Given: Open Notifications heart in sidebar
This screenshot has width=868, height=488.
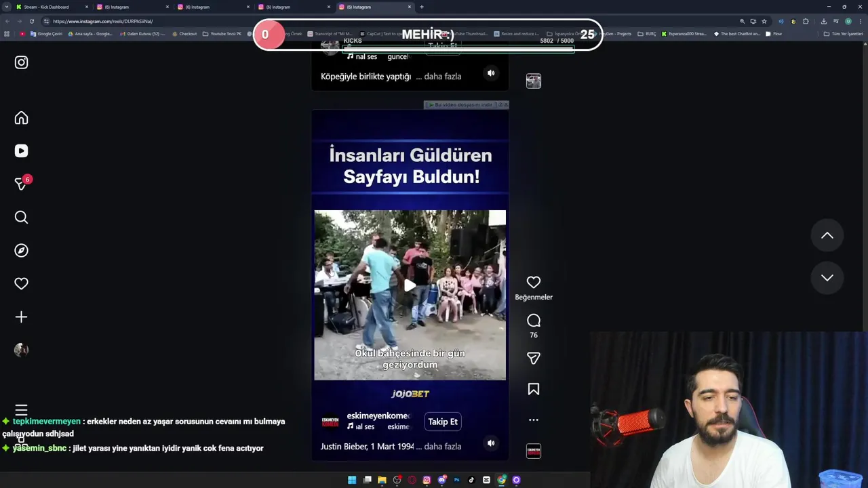Looking at the screenshot, I should [21, 283].
